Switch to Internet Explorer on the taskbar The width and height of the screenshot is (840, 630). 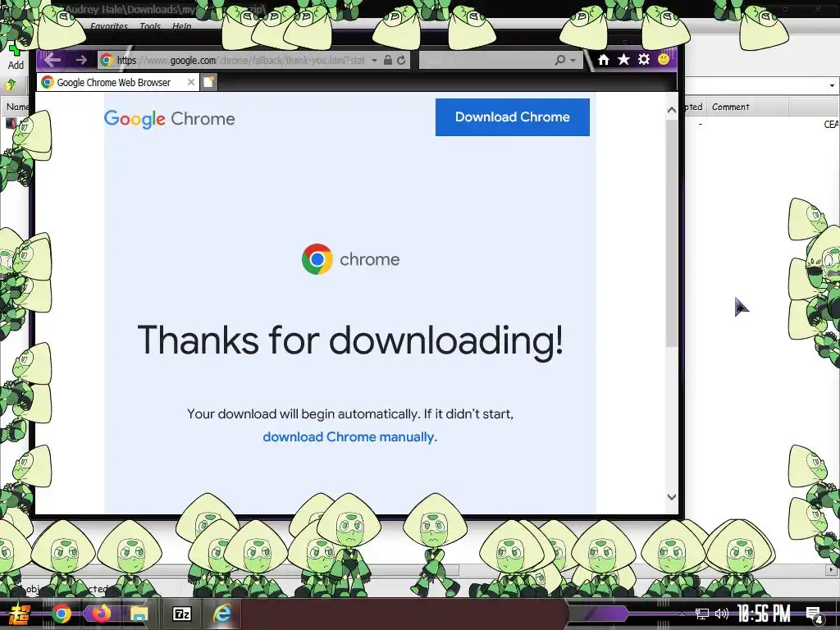coord(221,614)
